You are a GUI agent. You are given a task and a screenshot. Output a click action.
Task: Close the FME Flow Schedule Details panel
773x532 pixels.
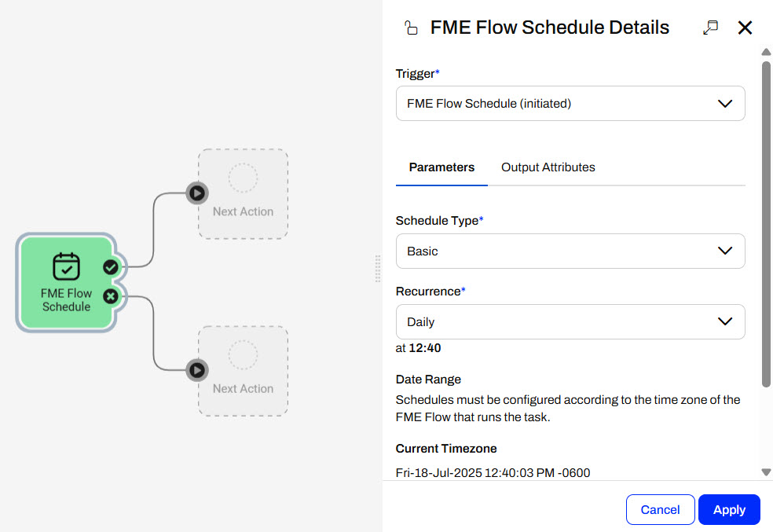[746, 28]
